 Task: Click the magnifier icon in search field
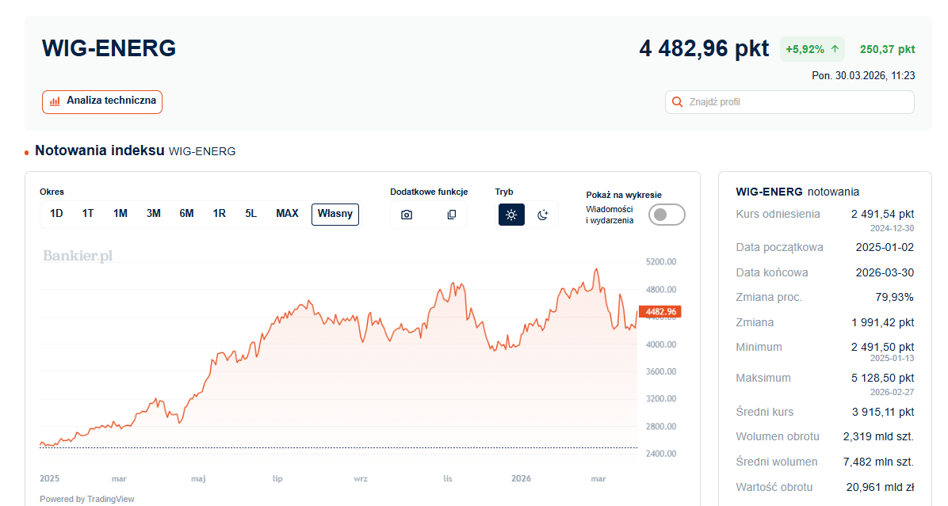click(678, 102)
